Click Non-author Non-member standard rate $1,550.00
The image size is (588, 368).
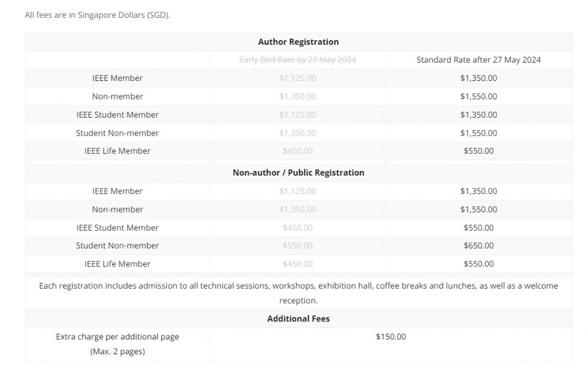(x=478, y=210)
